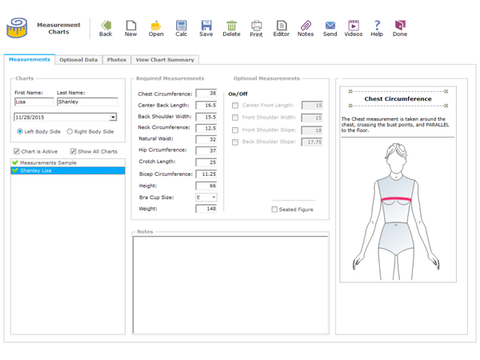Enable Back Shoulder Slope checkbox
The height and width of the screenshot is (360, 480).
coord(235,142)
